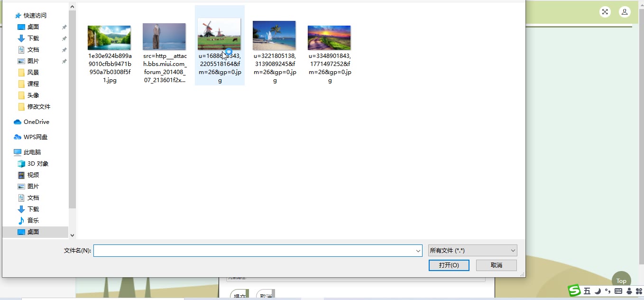Open 图片 under Quick access
Viewport: 644px width, 300px height.
coord(28,61)
